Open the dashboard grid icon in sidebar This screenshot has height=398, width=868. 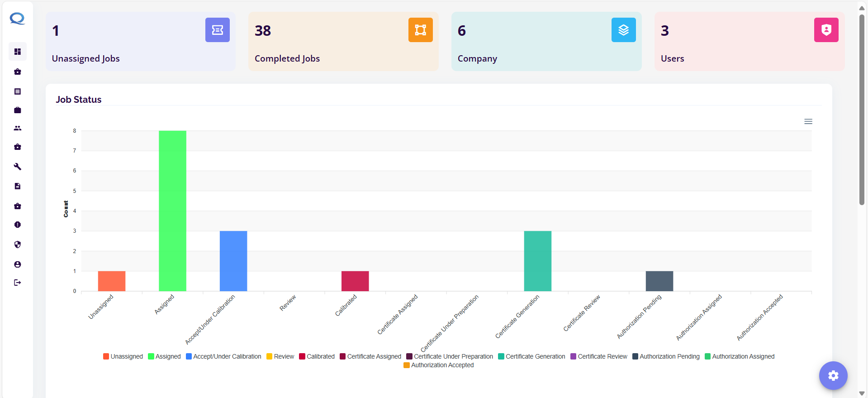[18, 52]
